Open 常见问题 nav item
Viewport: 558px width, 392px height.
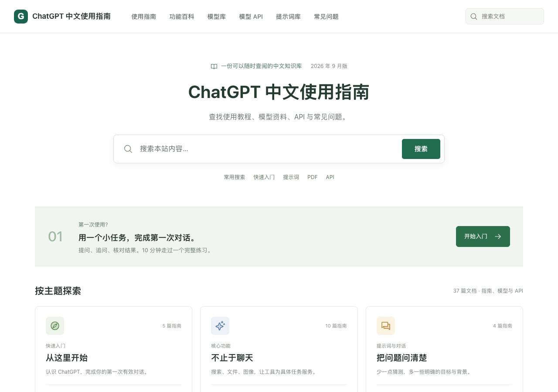point(326,17)
